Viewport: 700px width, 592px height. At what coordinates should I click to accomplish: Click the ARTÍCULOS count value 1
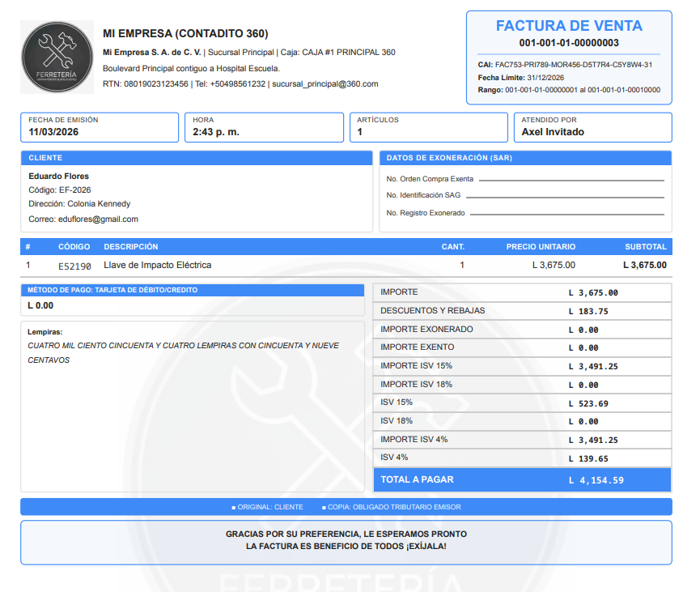click(x=360, y=132)
